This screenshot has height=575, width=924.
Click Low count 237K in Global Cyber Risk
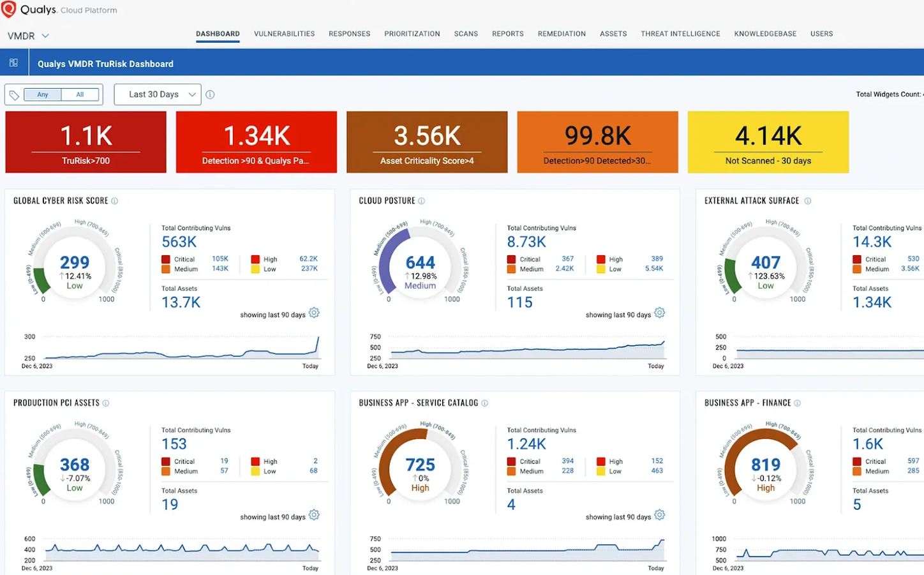[309, 269]
